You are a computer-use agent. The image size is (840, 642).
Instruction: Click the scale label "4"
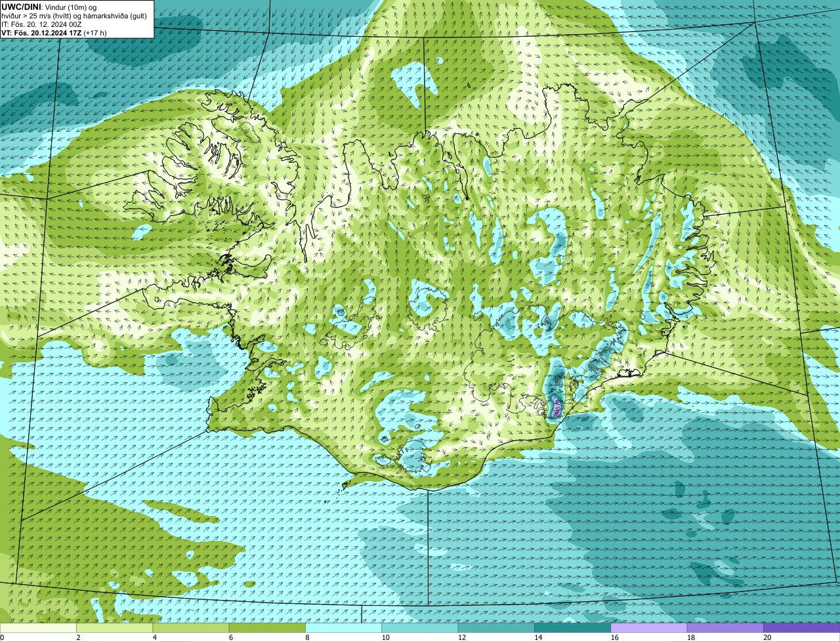[x=154, y=637]
